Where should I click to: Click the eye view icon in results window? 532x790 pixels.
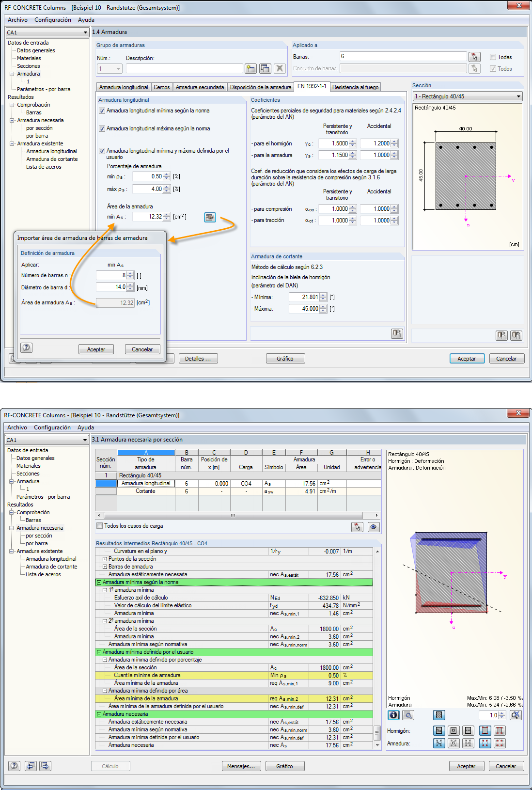point(374,527)
